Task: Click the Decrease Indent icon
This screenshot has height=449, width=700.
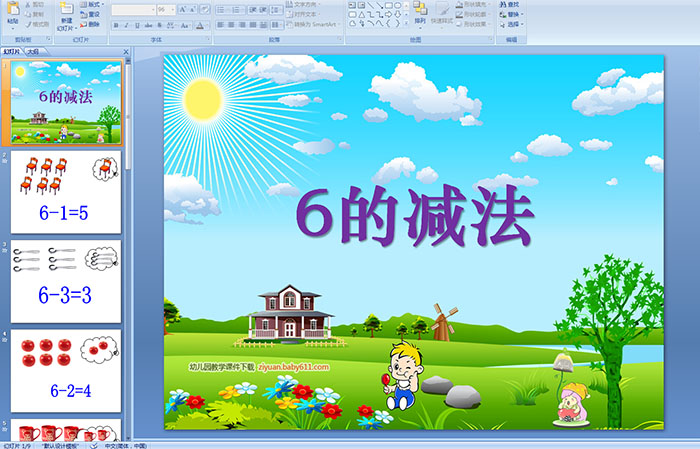Action: pyautogui.click(x=252, y=10)
